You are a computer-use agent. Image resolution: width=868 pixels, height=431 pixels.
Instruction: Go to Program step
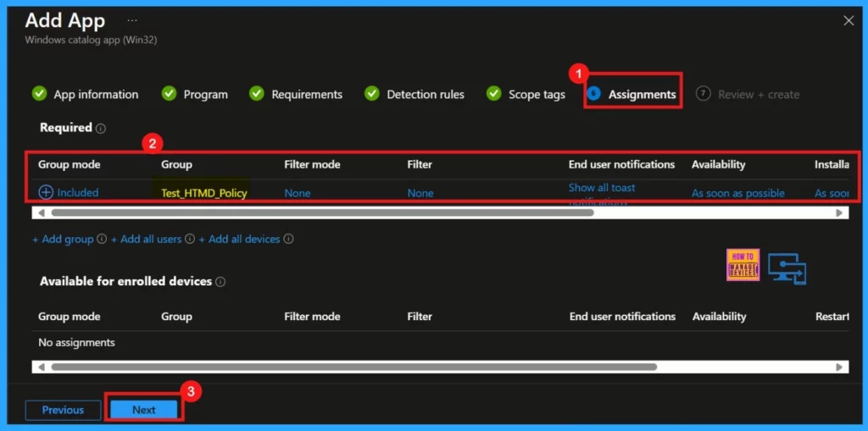[195, 95]
